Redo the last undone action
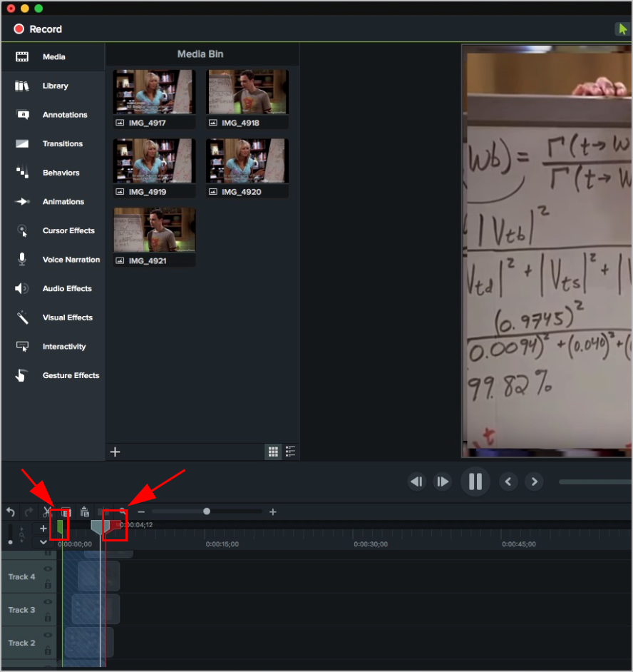The width and height of the screenshot is (633, 672). tap(29, 511)
